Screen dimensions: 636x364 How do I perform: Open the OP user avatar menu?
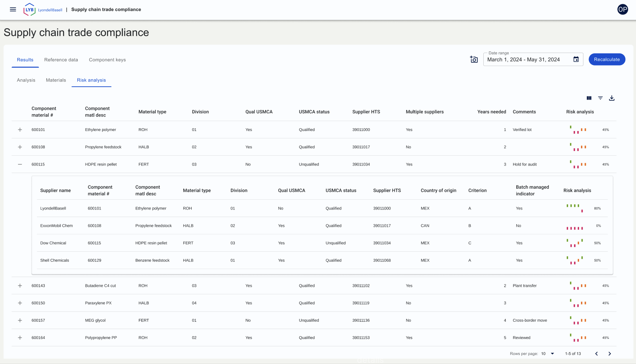coord(623,9)
